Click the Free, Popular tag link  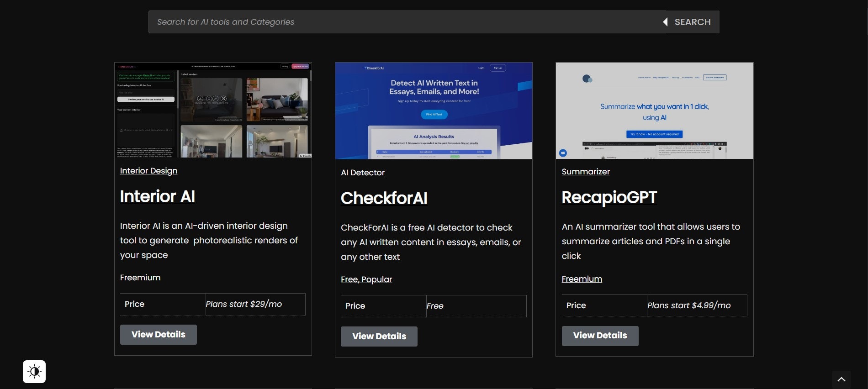[x=366, y=279]
